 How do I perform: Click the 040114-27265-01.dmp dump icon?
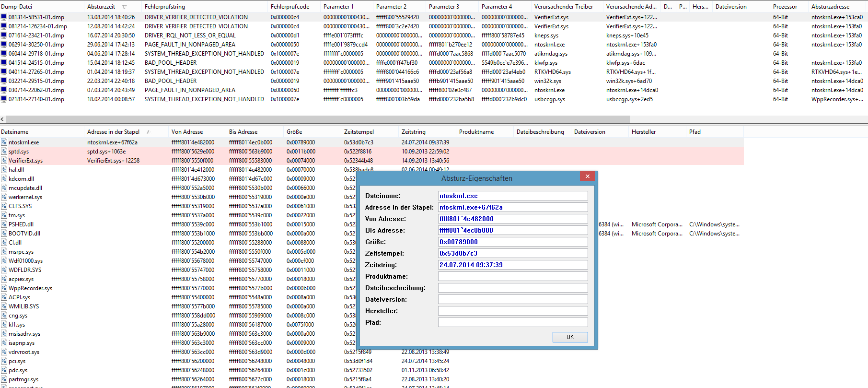[x=4, y=71]
